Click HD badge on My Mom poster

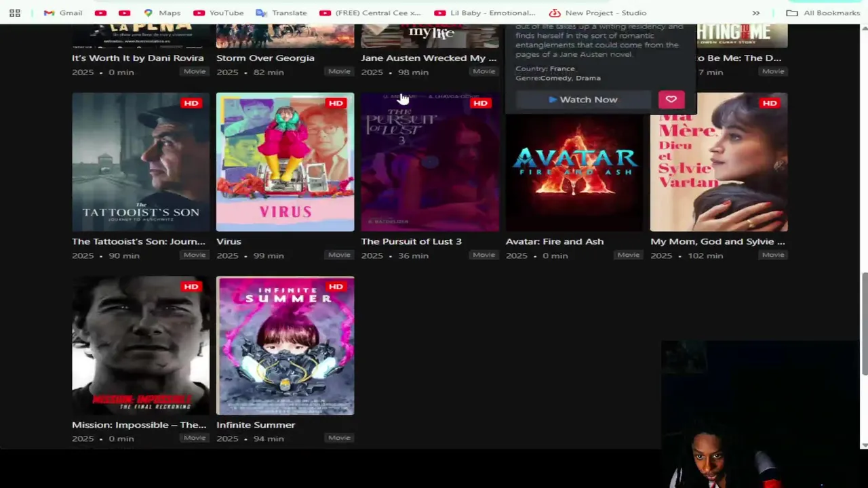[769, 103]
